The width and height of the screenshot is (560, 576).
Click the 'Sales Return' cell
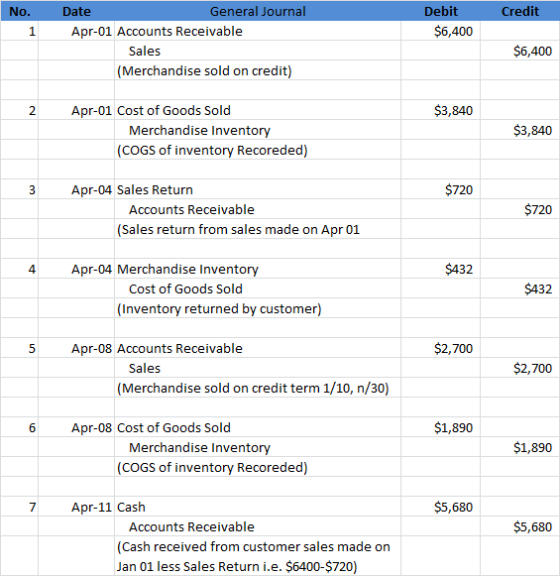[258, 190]
